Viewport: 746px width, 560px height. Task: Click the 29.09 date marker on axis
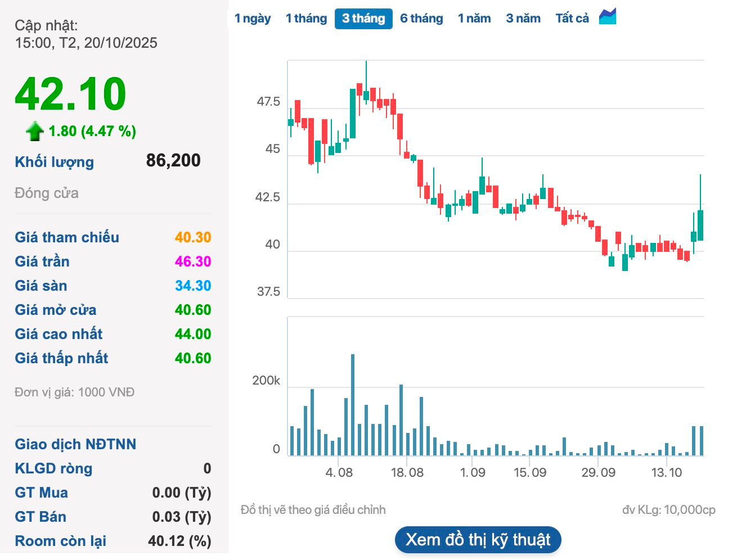(598, 472)
